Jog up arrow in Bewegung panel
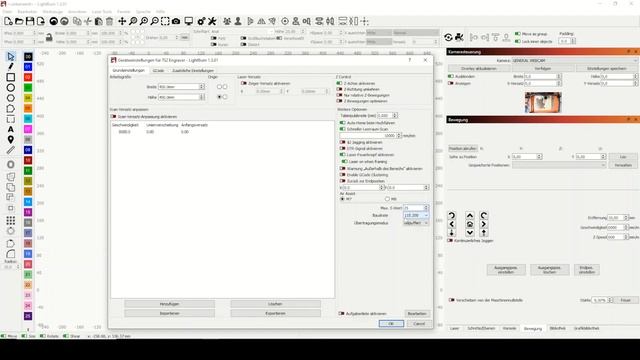 tap(470, 216)
